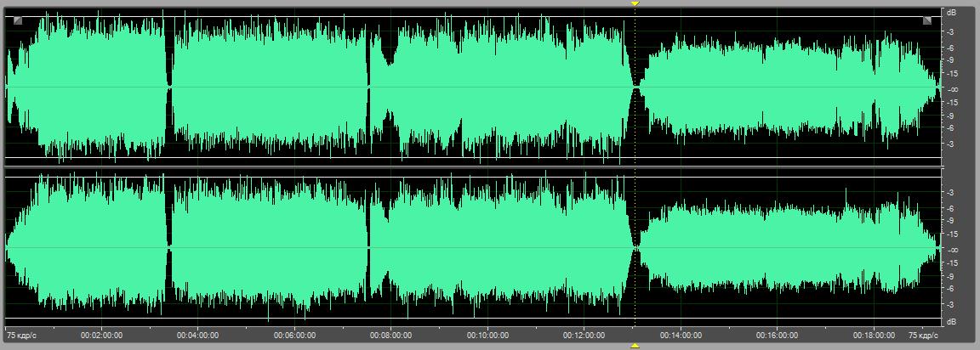Click the bottom 'dB' label of amplitude scale

click(x=951, y=321)
